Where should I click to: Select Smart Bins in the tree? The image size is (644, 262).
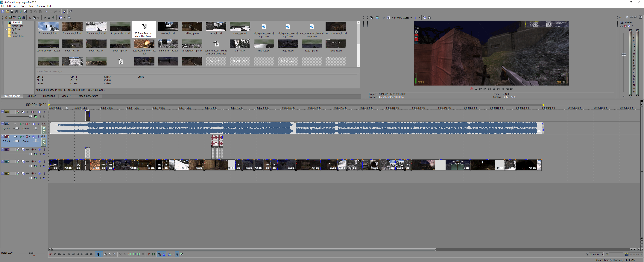click(x=17, y=36)
